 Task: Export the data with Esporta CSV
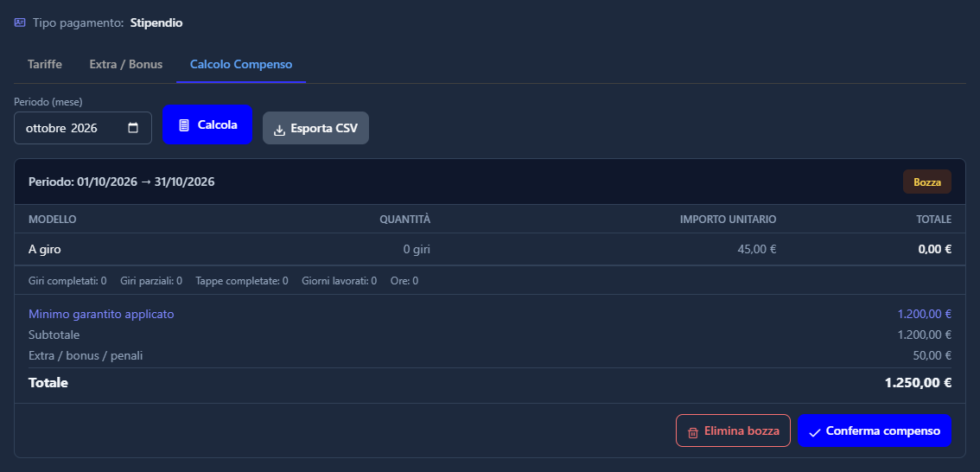(315, 128)
